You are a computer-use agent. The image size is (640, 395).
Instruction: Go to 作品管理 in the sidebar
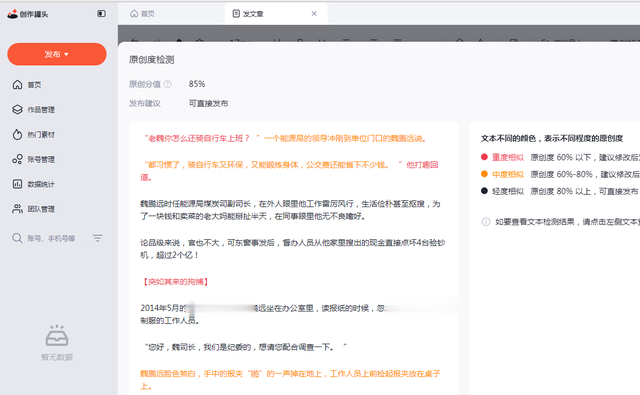(x=41, y=110)
